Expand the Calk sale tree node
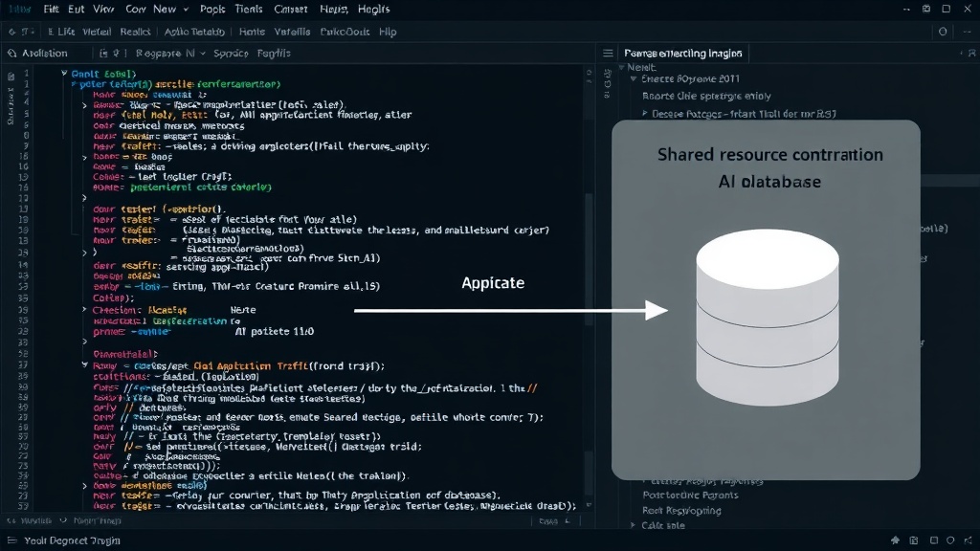 point(634,525)
